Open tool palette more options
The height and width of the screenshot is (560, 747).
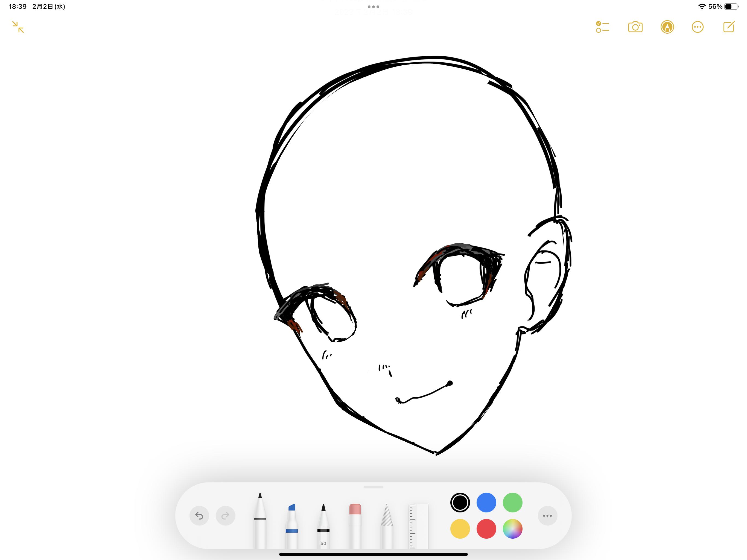point(547,516)
